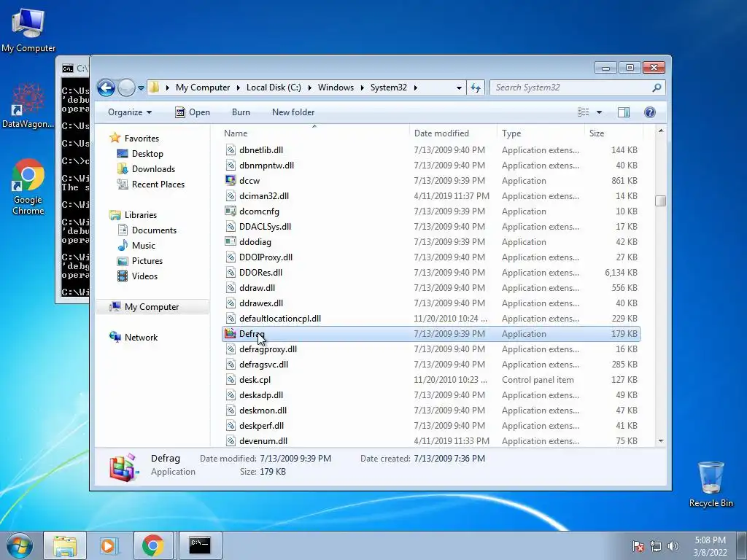Image resolution: width=747 pixels, height=560 pixels.
Task: Click the Defrag icon in details pane
Action: pos(123,467)
